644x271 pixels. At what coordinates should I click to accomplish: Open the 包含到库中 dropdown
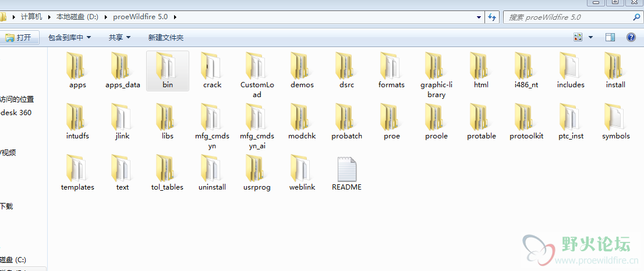click(69, 37)
